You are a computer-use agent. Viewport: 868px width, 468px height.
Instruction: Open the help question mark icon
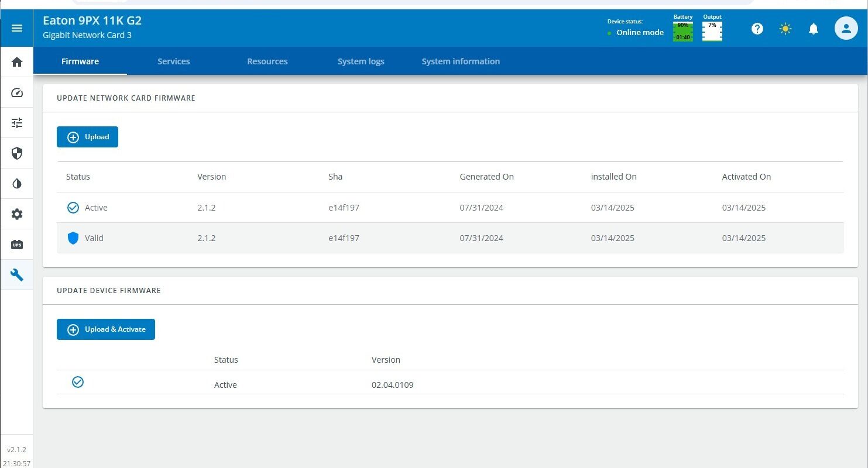757,29
